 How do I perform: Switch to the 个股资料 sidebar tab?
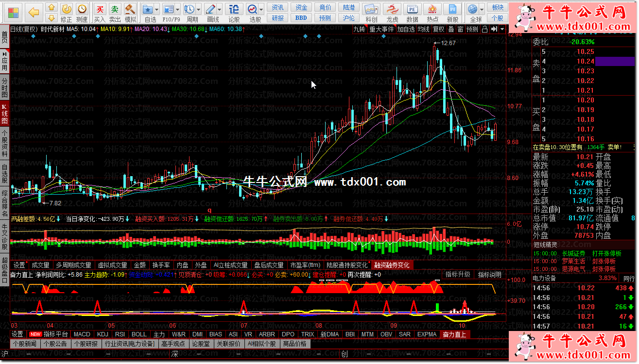[4, 144]
